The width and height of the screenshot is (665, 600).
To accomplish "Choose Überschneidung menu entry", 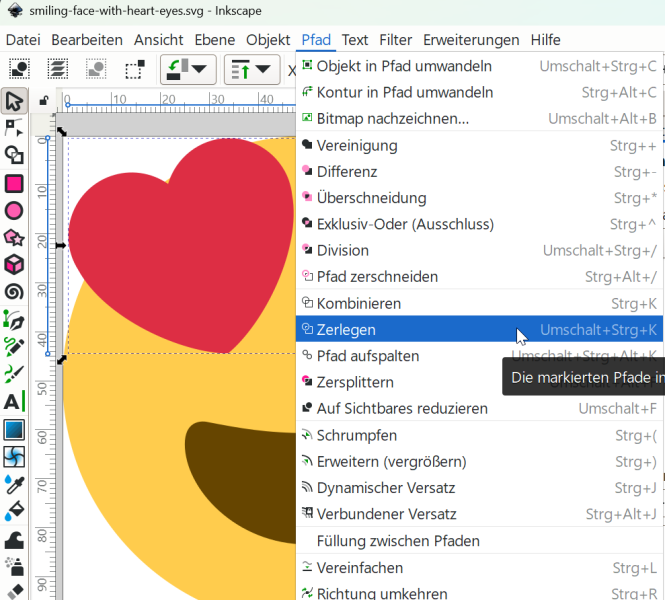I will coord(479,198).
